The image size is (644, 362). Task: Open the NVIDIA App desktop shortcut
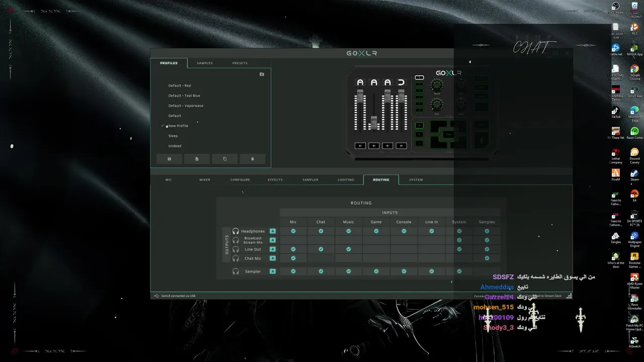point(634,50)
